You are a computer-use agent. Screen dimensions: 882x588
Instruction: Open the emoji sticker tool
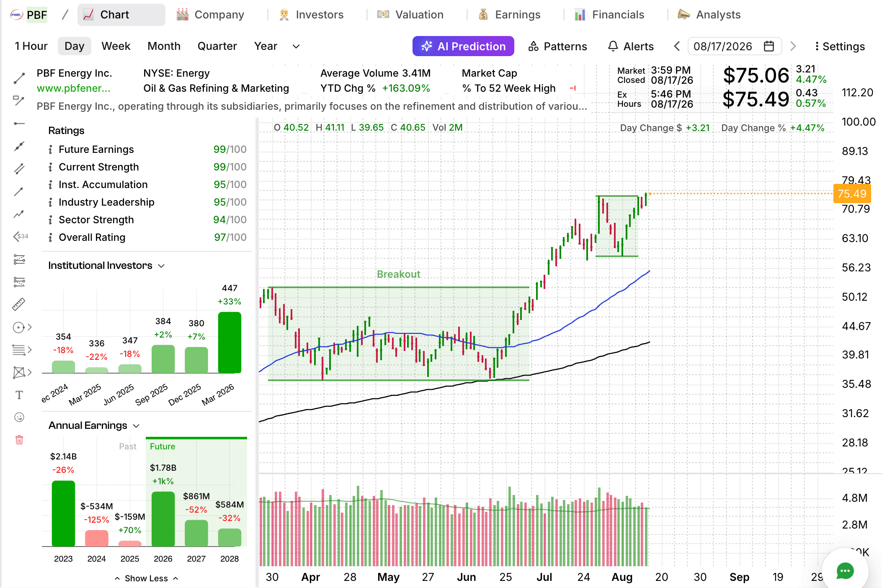(x=19, y=417)
